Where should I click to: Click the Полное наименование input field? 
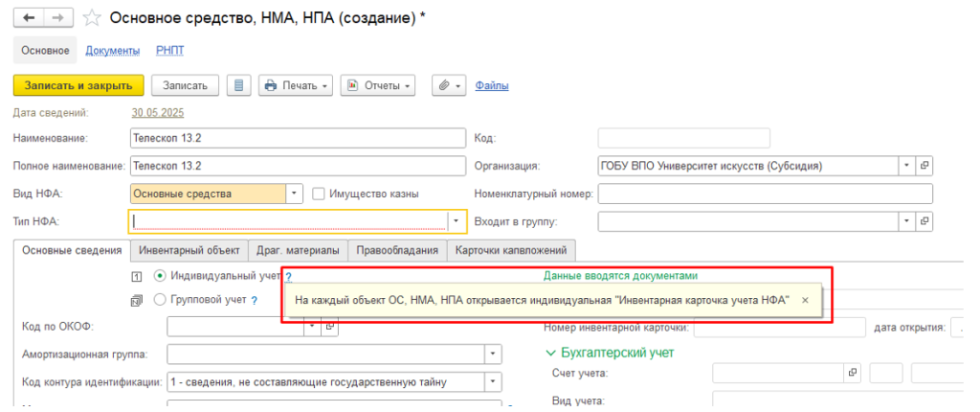pyautogui.click(x=299, y=166)
